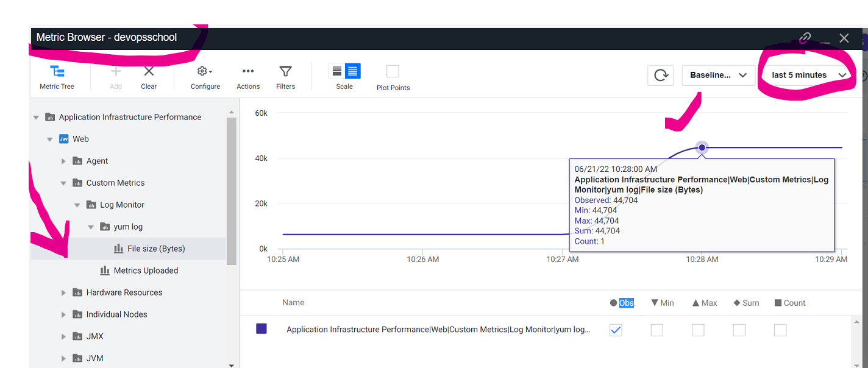The image size is (868, 368).
Task: Tick the Count checkbox for the metric
Action: (780, 330)
